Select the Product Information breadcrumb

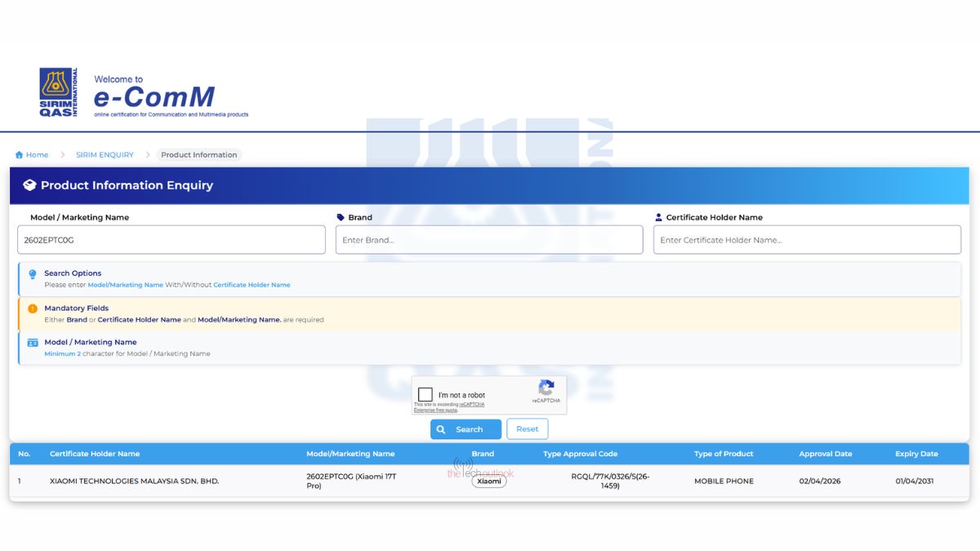[x=198, y=155]
